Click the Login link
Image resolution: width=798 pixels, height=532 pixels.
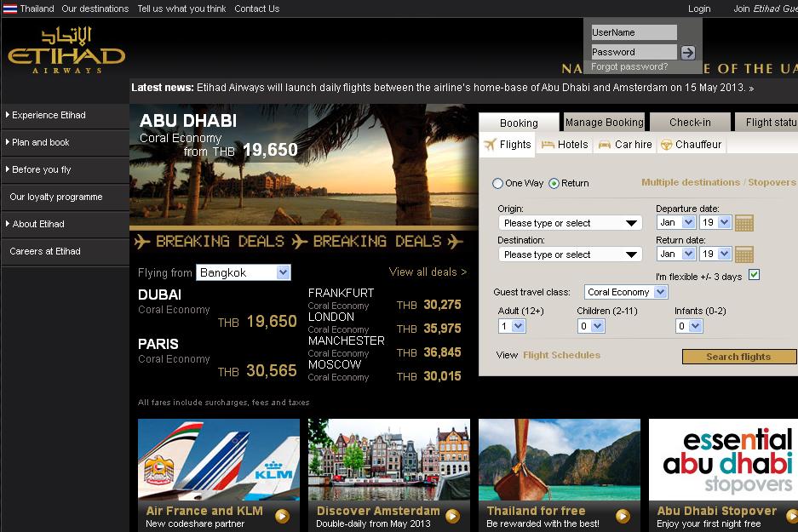click(x=699, y=9)
